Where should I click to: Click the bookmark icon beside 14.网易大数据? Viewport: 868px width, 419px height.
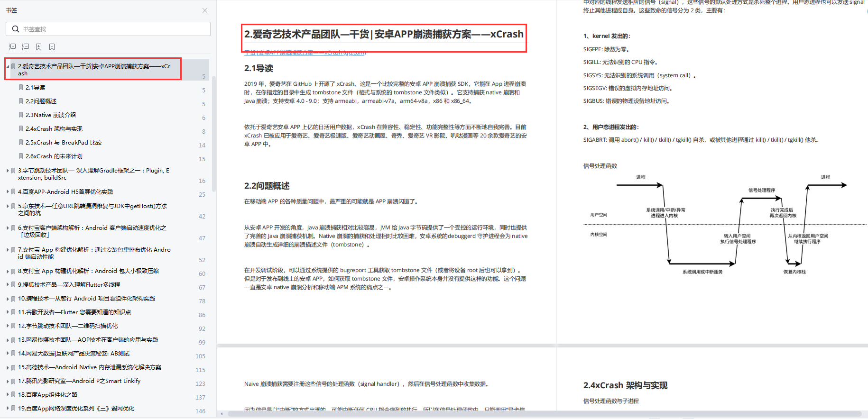click(13, 353)
